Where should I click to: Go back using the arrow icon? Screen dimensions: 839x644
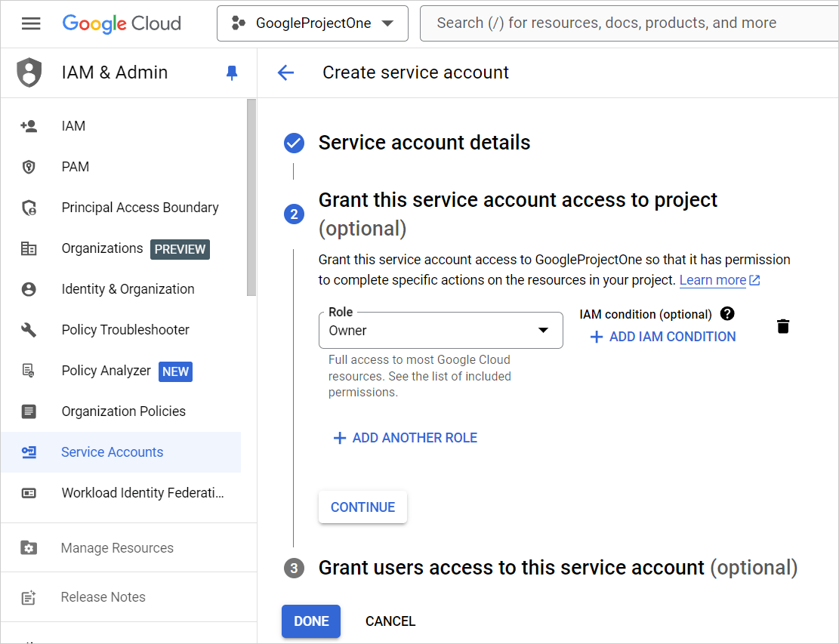(286, 72)
